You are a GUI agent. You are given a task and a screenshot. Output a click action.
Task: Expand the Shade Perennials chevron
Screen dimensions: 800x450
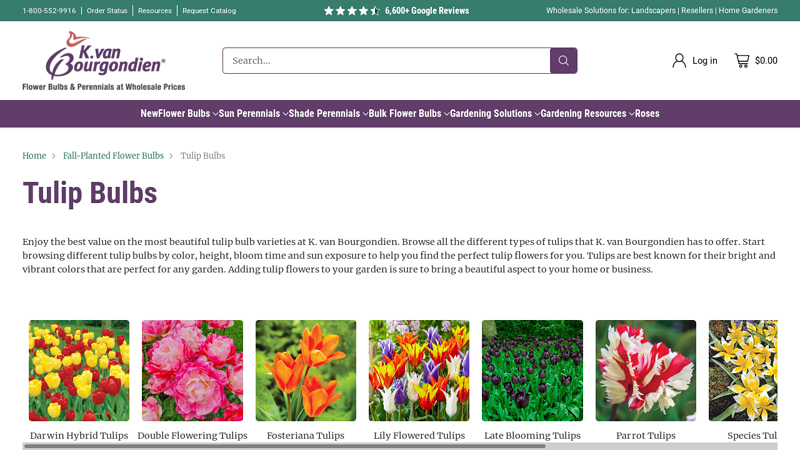pos(365,114)
